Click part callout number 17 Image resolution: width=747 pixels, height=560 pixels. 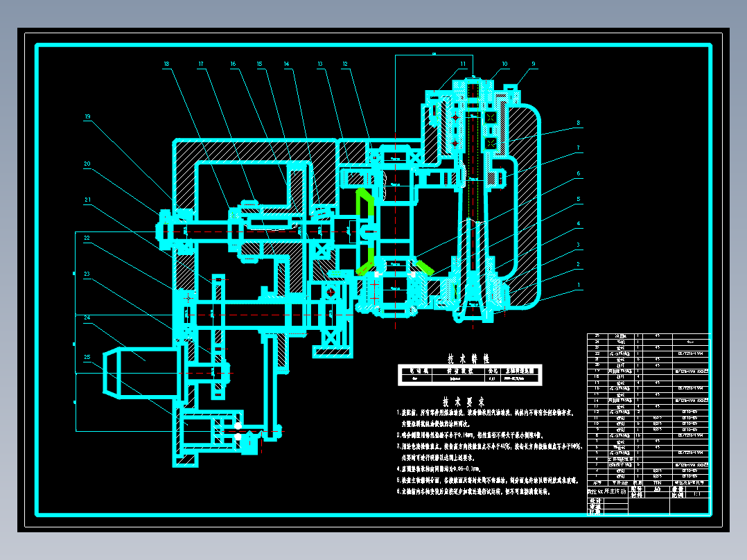coord(201,64)
